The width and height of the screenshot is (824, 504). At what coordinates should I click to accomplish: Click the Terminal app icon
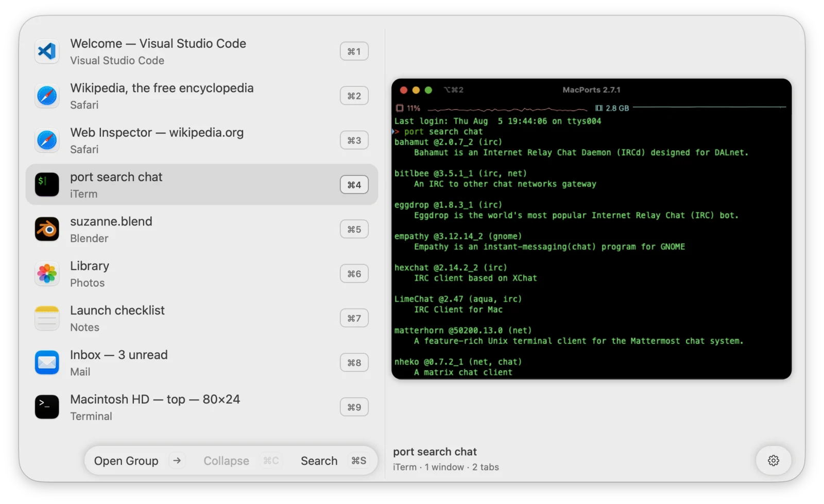47,407
